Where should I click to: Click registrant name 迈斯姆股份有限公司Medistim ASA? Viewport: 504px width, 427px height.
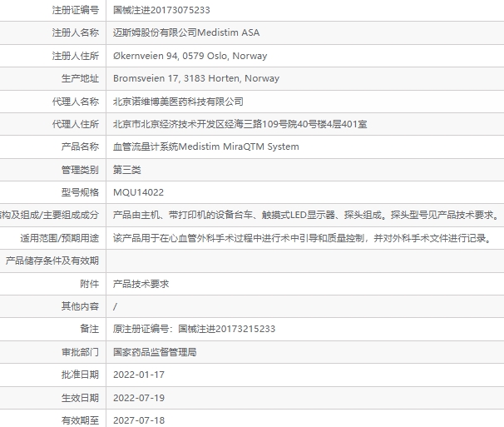pos(186,32)
